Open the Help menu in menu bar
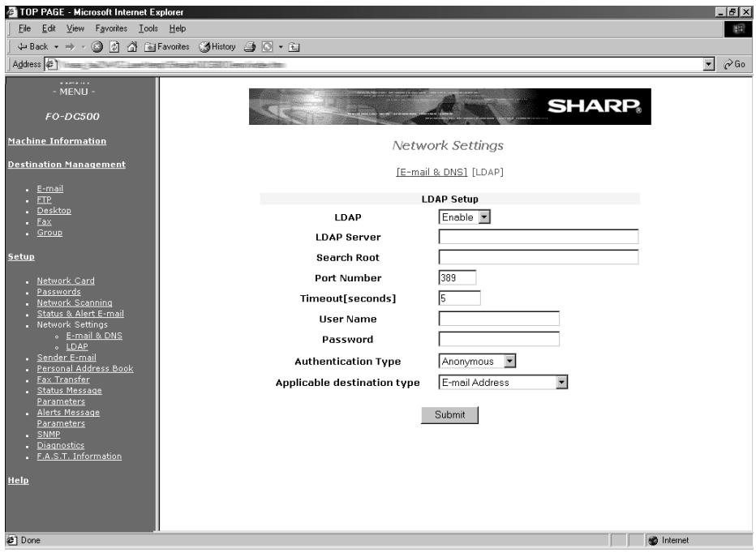 point(178,28)
